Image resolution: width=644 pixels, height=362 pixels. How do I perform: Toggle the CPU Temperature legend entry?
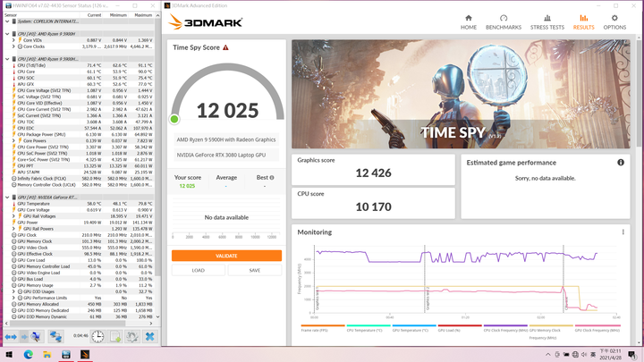coord(368,327)
